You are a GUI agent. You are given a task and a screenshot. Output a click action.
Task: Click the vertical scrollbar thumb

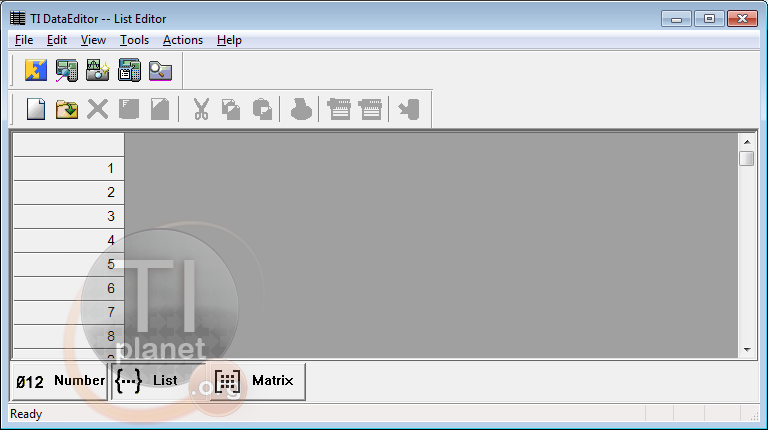[747, 158]
